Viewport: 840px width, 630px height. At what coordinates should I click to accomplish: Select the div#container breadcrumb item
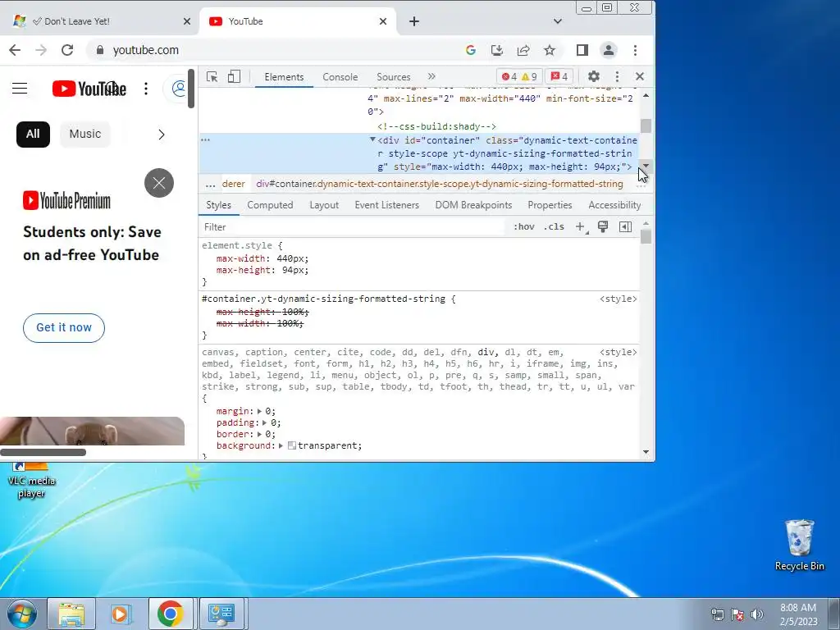440,184
